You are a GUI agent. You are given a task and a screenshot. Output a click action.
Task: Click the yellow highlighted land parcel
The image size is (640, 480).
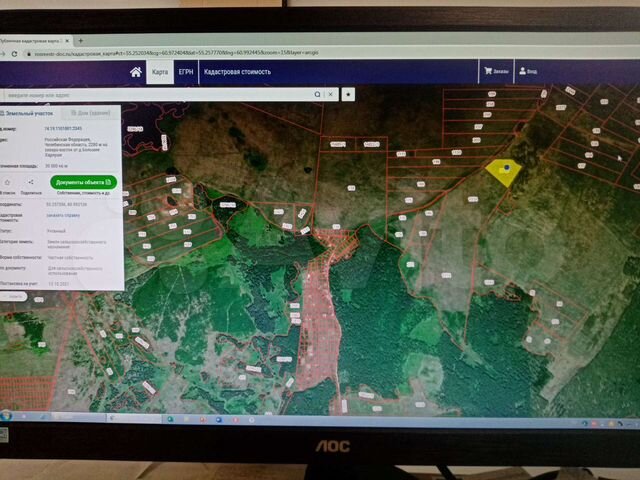502,173
